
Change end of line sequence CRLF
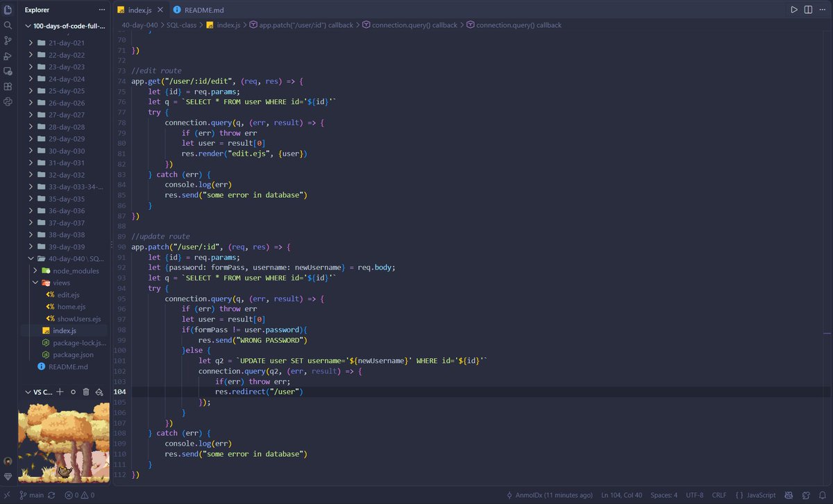(718, 496)
